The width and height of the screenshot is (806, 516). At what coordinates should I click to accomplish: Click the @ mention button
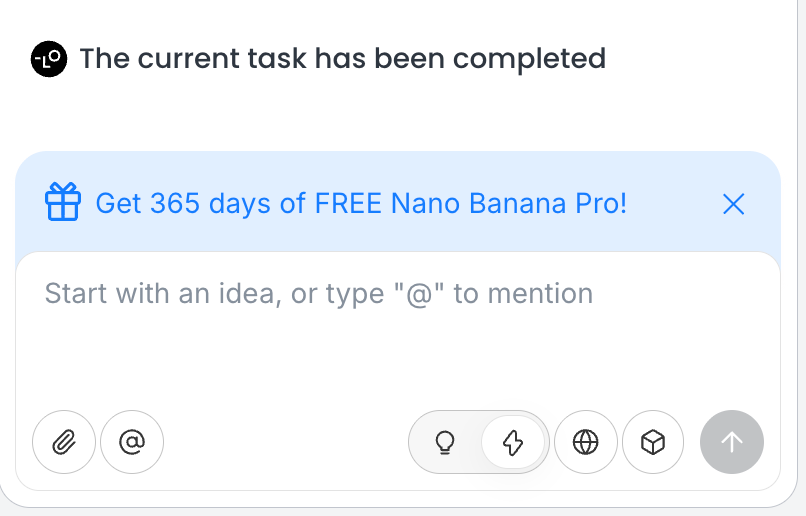click(x=132, y=442)
